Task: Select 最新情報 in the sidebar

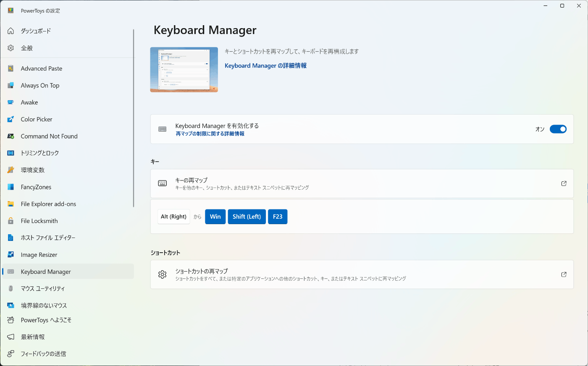Action: click(68, 337)
